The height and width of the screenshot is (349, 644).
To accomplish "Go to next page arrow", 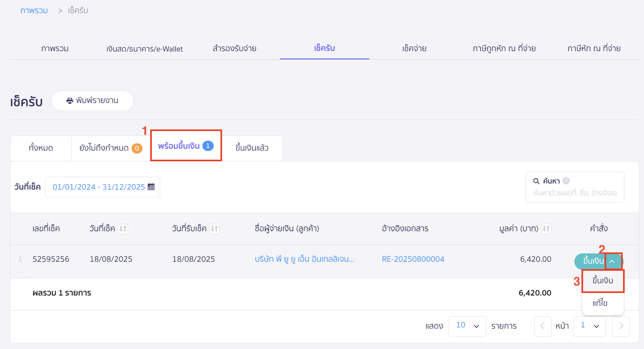I will click(x=621, y=326).
